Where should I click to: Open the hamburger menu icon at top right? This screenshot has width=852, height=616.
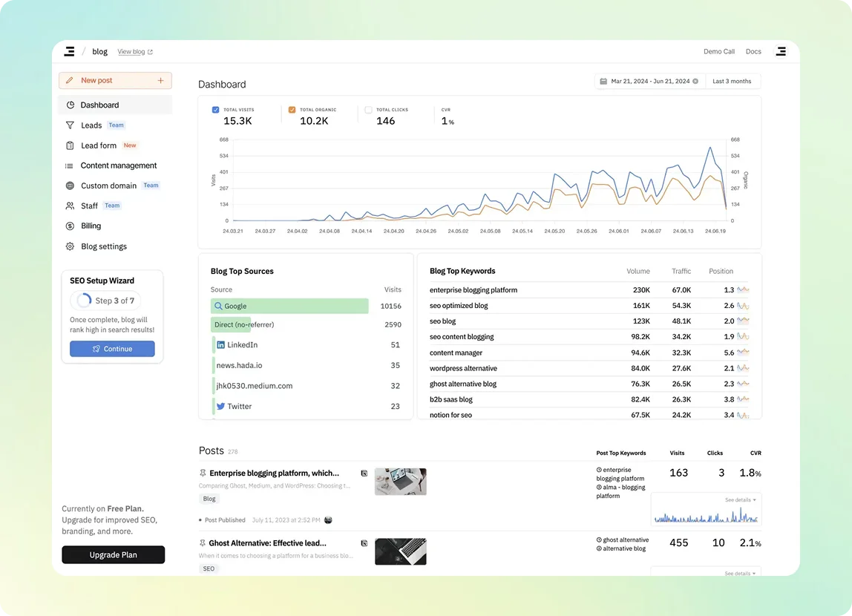point(781,51)
